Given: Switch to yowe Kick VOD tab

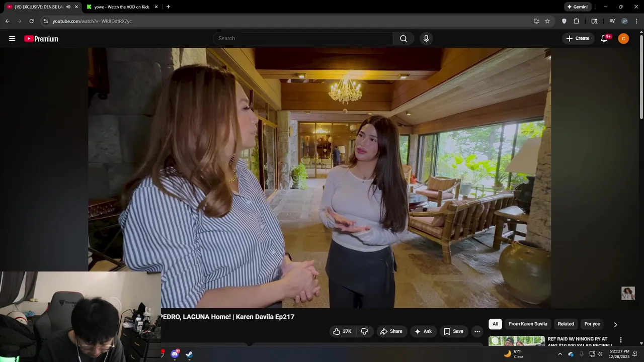Looking at the screenshot, I should point(122,7).
